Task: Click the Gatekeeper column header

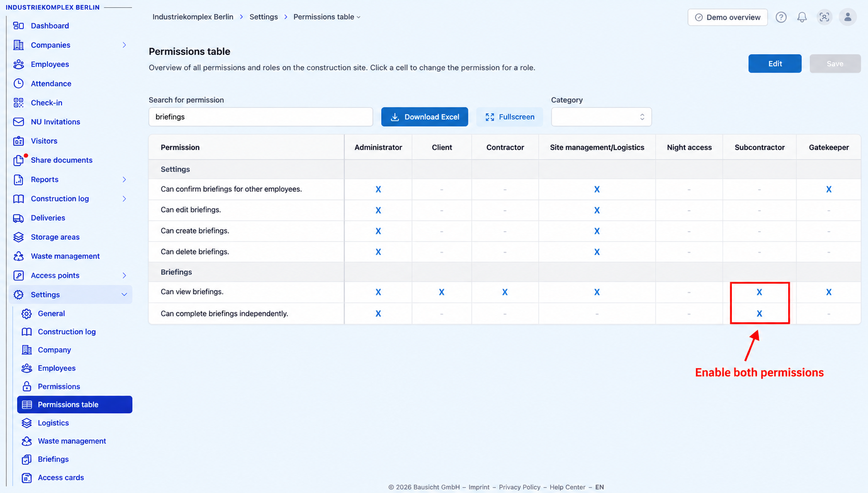Action: click(x=829, y=148)
